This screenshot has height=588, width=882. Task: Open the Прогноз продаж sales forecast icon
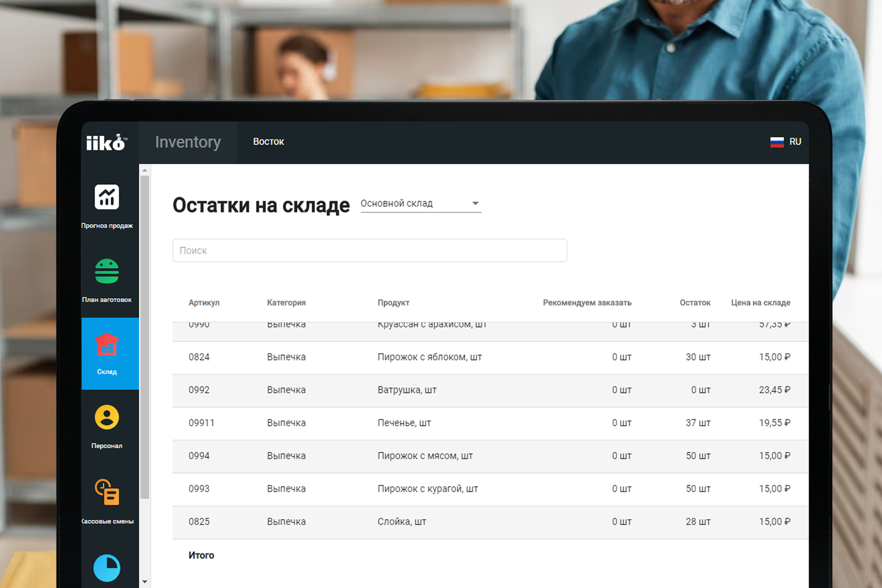(x=107, y=197)
